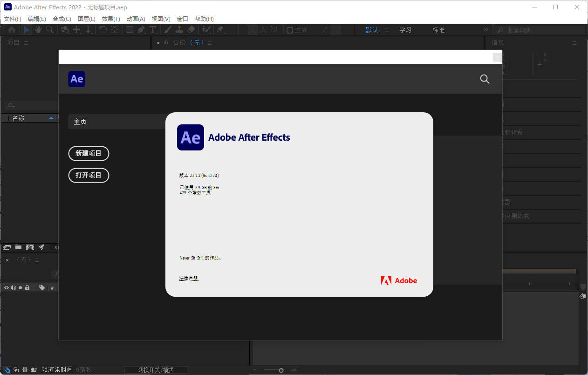Image resolution: width=588 pixels, height=375 pixels.
Task: Click the 打开项目 button
Action: coord(89,175)
